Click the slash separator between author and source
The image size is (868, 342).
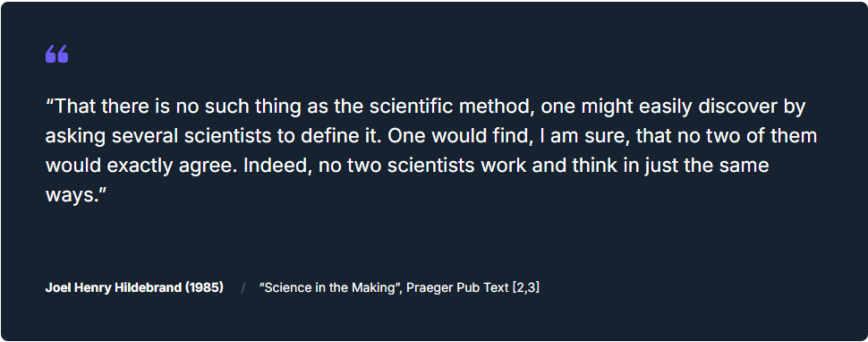tap(243, 288)
